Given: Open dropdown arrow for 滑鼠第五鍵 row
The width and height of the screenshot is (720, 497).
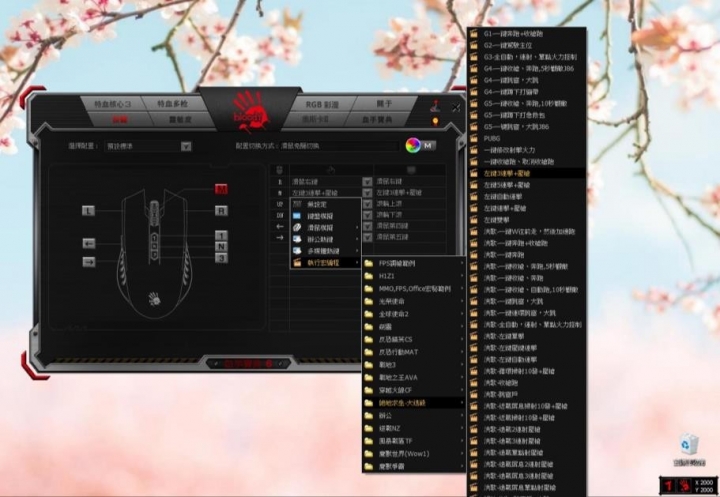Looking at the screenshot, I should click(x=367, y=237).
